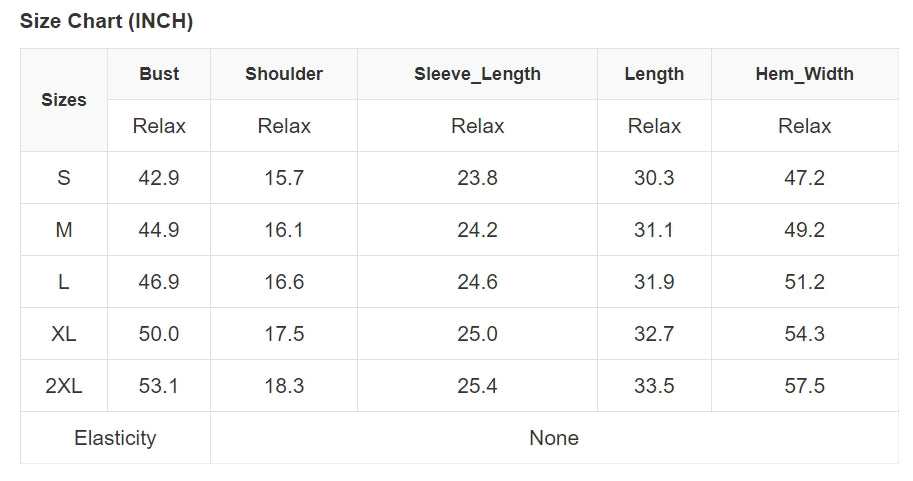Screen dimensions: 913x481
Task: Click the Size Chart (INCH) heading
Action: tap(106, 22)
